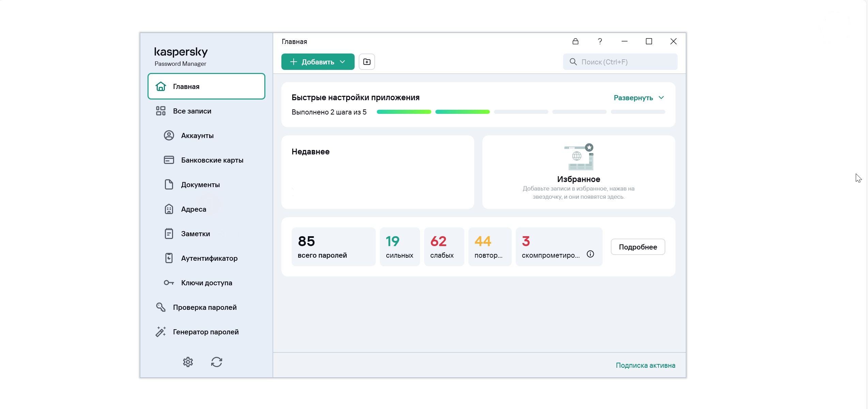Click the lock vault padlock icon
This screenshot has height=409, width=868.
click(575, 41)
